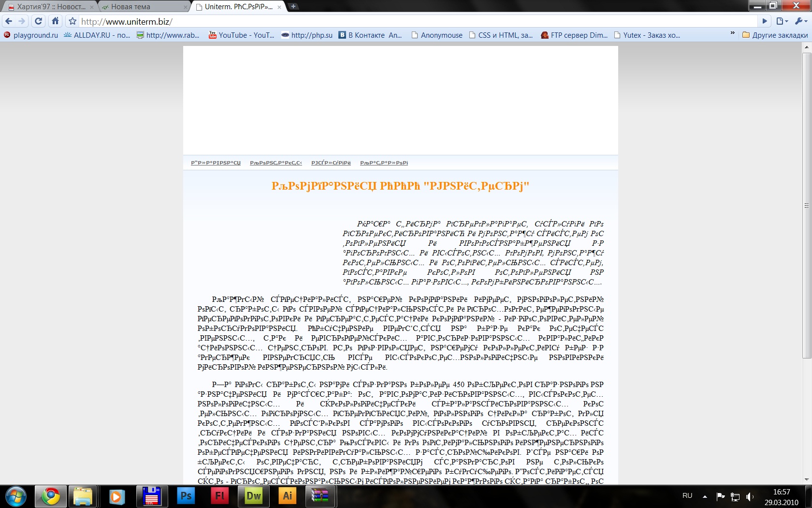
Task: Click the third site navigation menu link
Action: [x=331, y=163]
